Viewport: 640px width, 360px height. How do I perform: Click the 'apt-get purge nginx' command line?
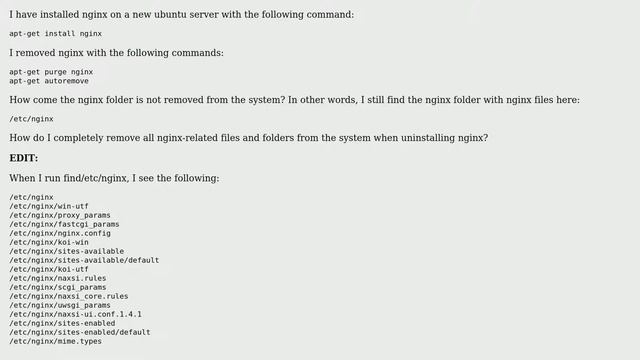click(x=51, y=72)
